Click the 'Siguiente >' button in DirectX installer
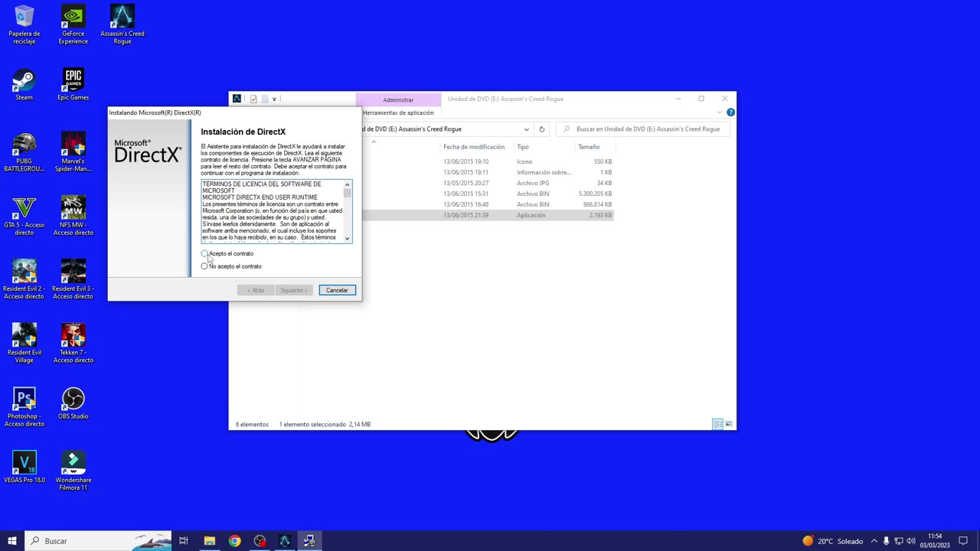The width and height of the screenshot is (980, 551). [293, 290]
